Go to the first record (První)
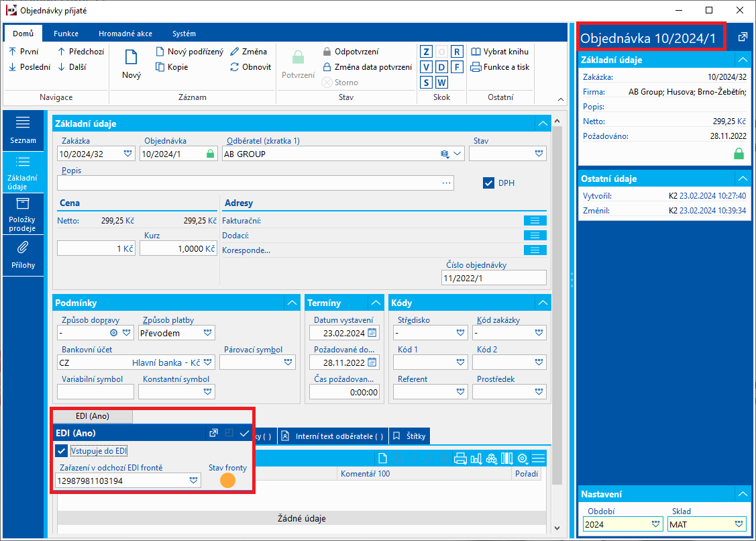756x541 pixels. pos(23,52)
